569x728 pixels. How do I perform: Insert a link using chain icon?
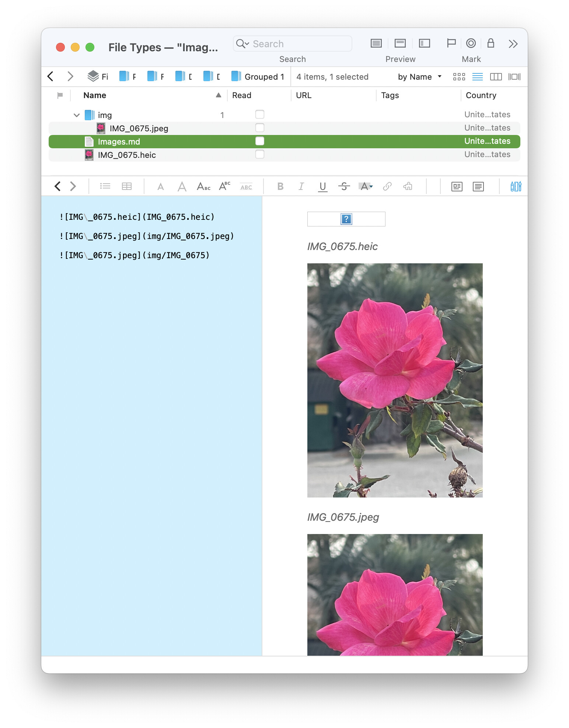387,187
